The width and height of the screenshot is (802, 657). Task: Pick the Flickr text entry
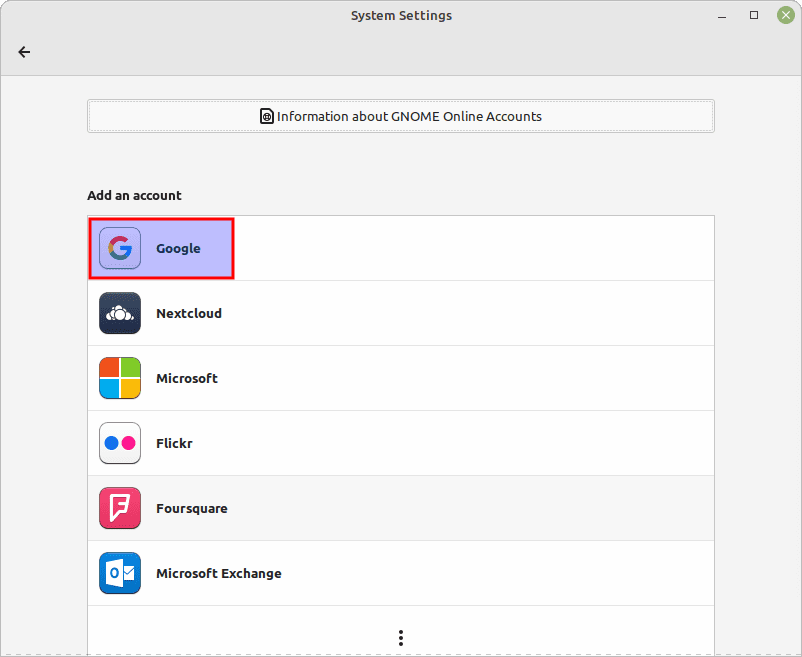click(174, 443)
